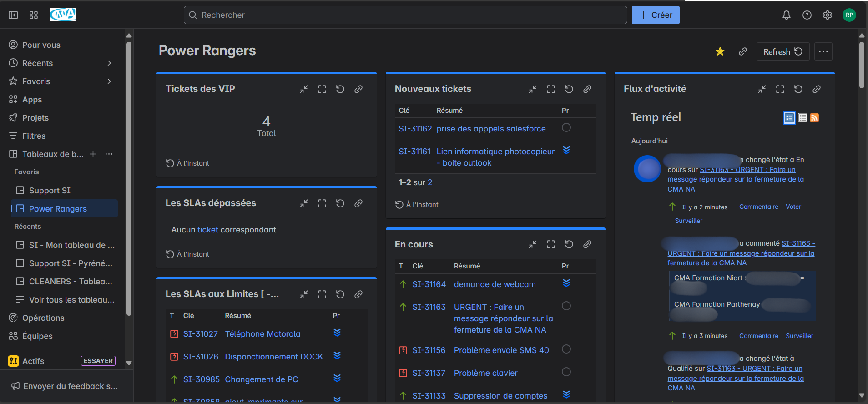Click the Refresh button
Viewport: 868px width, 404px height.
coord(783,51)
